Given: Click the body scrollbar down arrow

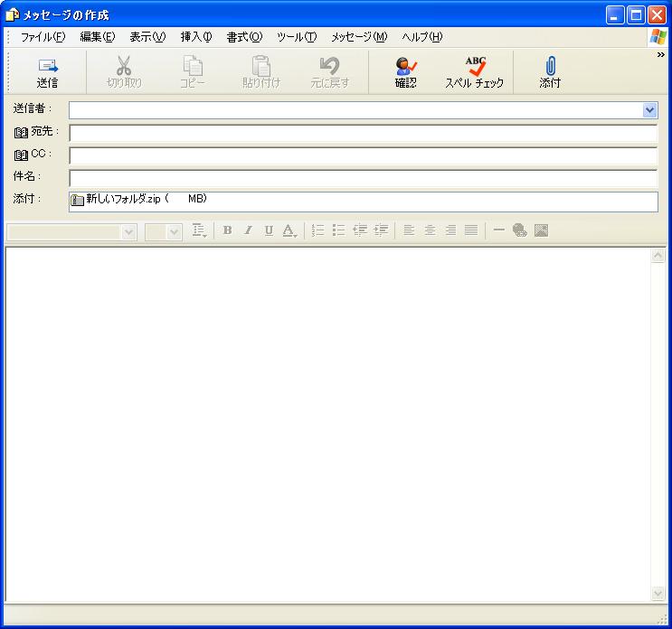Looking at the screenshot, I should click(658, 594).
